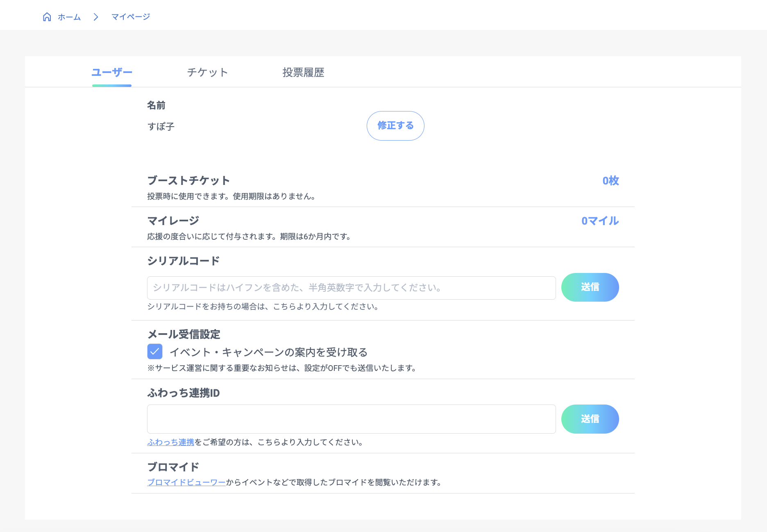This screenshot has height=532, width=767.
Task: Click the chevron separator in the breadcrumb
Action: pyautogui.click(x=96, y=17)
